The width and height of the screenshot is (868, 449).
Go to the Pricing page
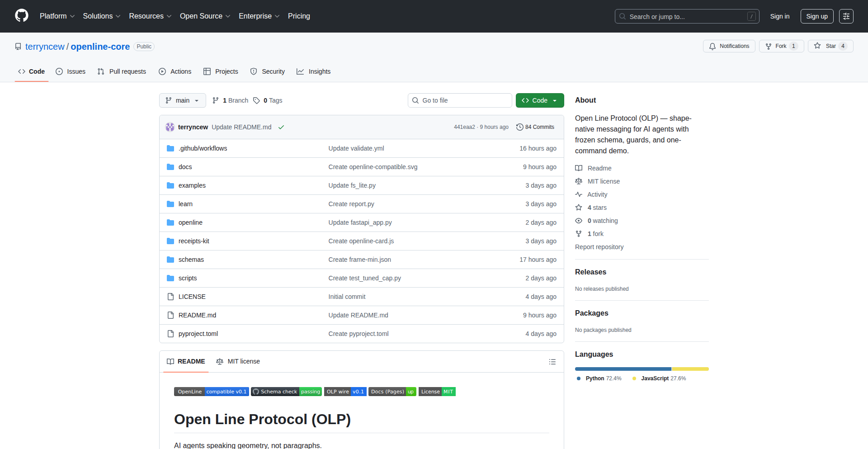299,16
